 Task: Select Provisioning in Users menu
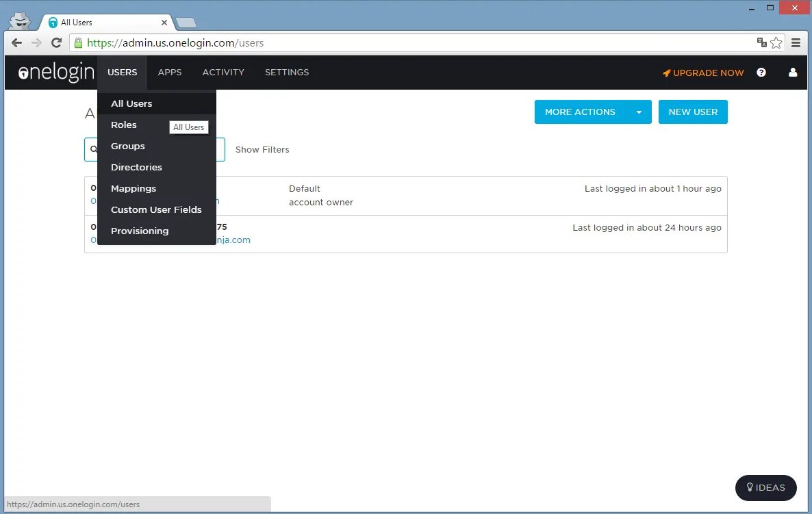[156, 231]
